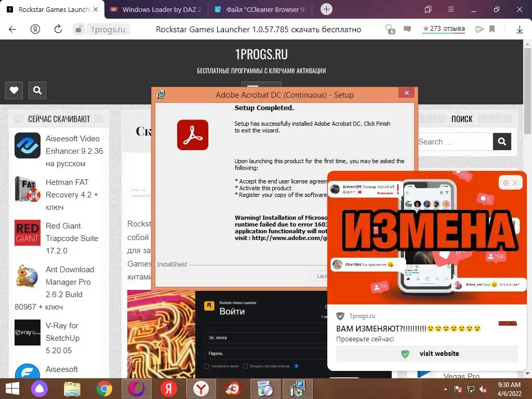Open a new browser tab with plus
532x399 pixels.
(326, 9)
